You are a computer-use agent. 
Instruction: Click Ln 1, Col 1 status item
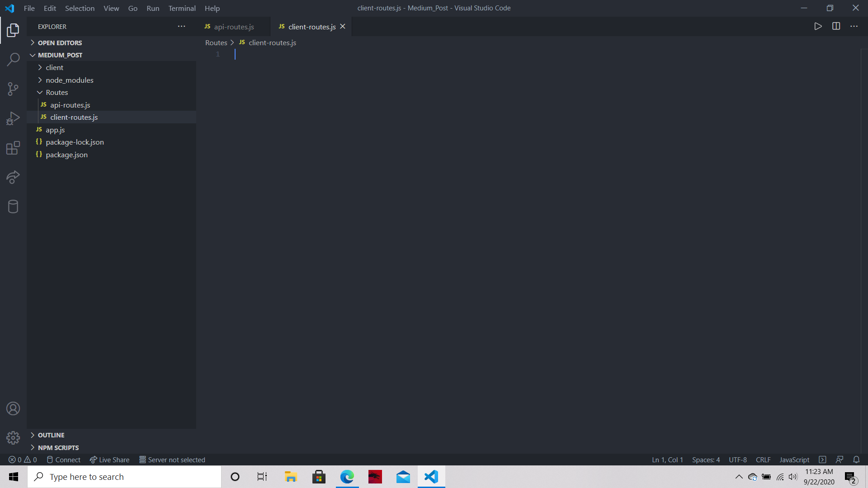point(667,460)
